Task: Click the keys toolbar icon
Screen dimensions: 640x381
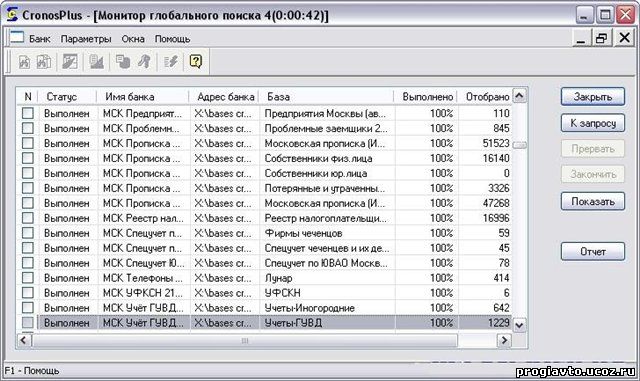Action: click(x=144, y=62)
